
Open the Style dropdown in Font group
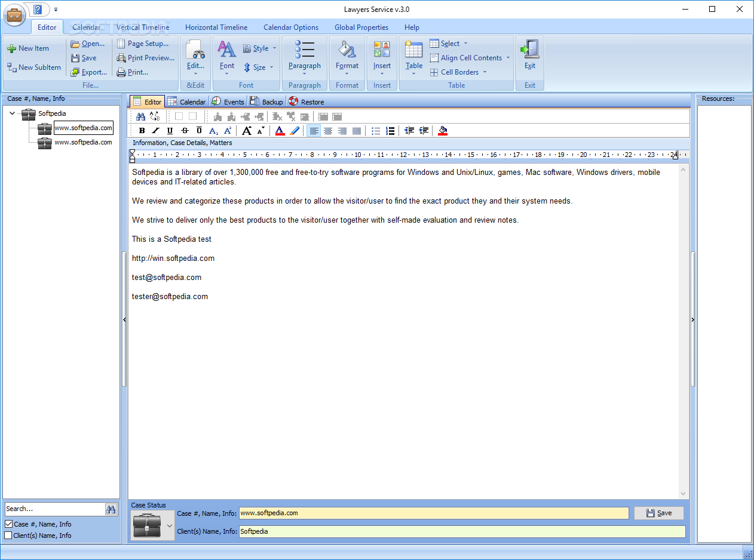tap(260, 48)
